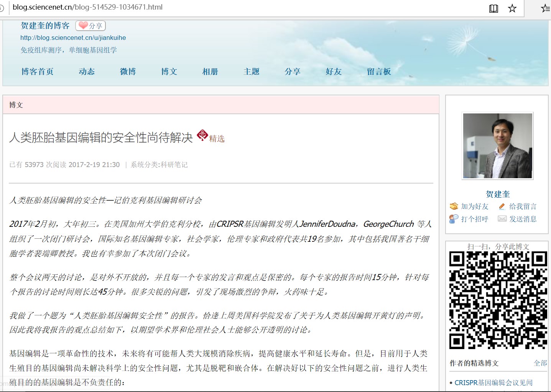Image resolution: width=551 pixels, height=392 pixels.
Task: Open 留言板 navigation tab
Action: pos(379,72)
